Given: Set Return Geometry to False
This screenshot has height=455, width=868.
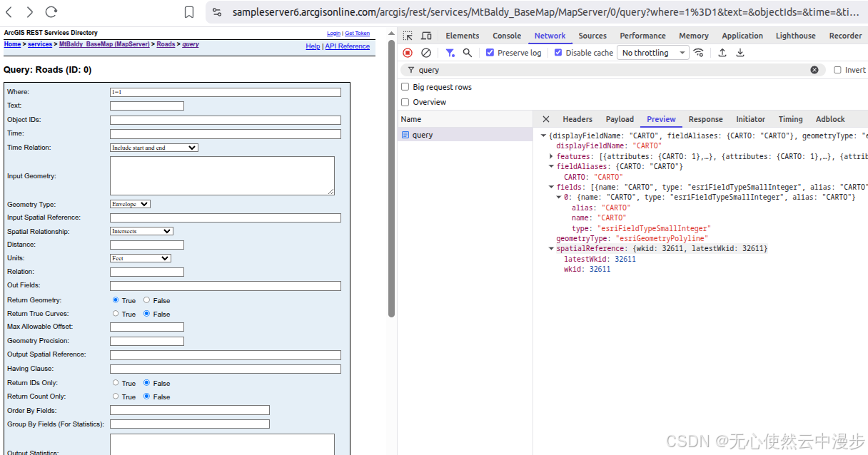Looking at the screenshot, I should click(x=146, y=300).
